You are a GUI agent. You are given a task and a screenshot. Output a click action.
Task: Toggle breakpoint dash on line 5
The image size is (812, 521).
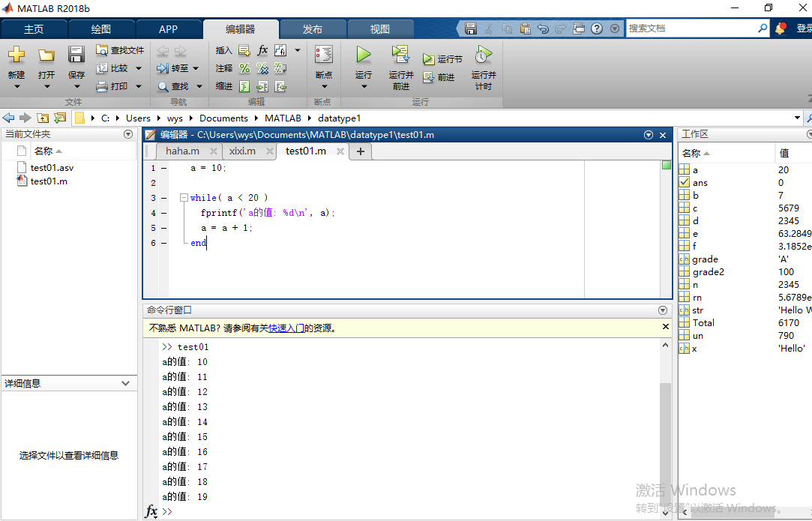(163, 228)
